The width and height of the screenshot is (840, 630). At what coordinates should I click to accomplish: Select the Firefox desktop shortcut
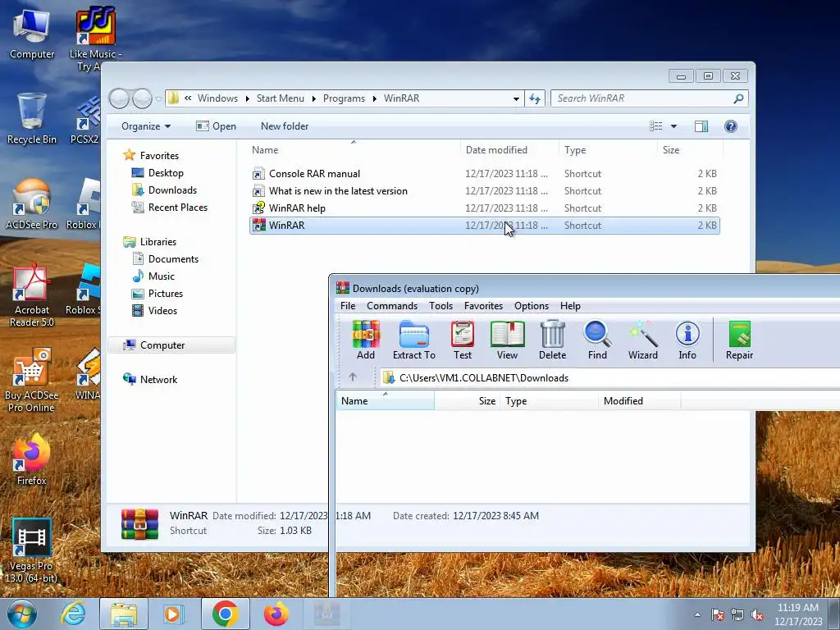tap(31, 459)
